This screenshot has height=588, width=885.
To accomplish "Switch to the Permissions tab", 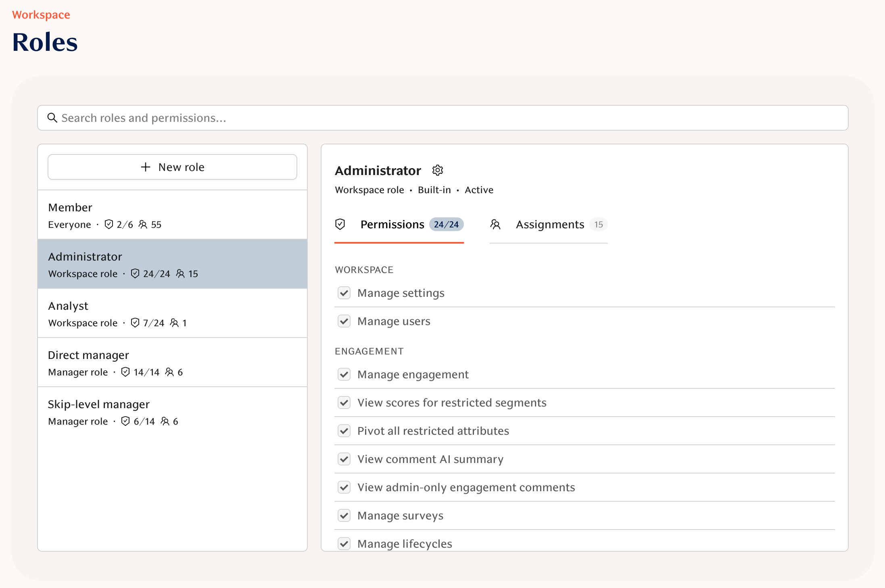I will tap(399, 225).
